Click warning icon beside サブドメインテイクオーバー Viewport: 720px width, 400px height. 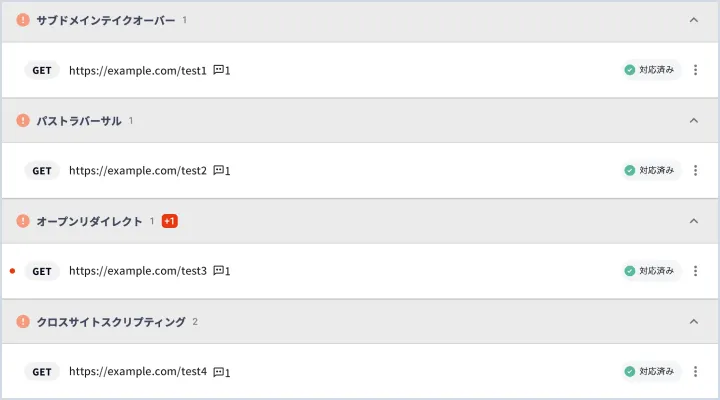(x=23, y=20)
